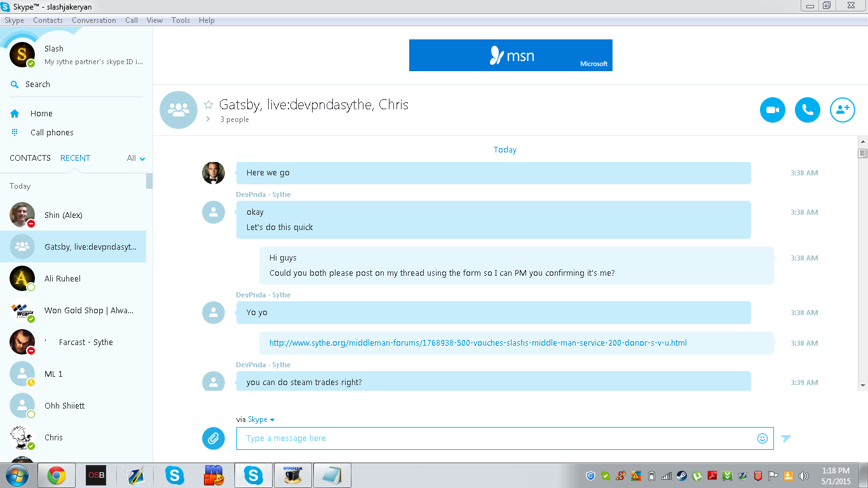
Task: Start a voice call with the group
Action: (x=808, y=110)
